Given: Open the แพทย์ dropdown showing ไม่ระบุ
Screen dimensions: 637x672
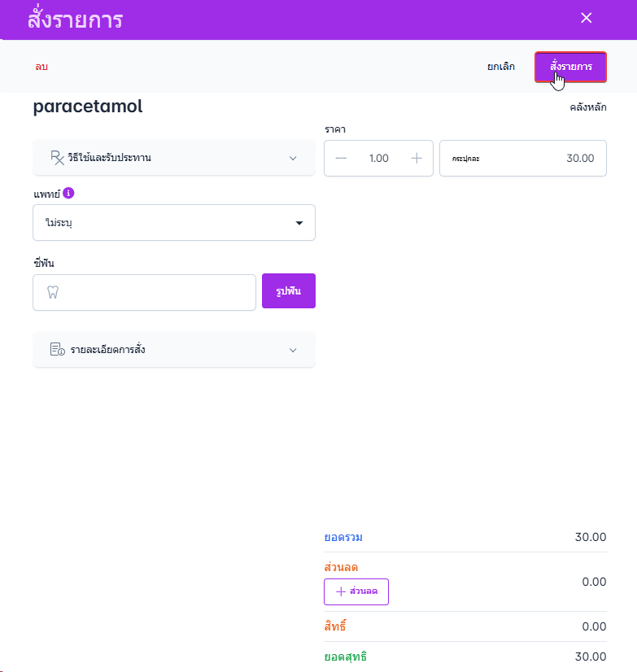Looking at the screenshot, I should [173, 222].
